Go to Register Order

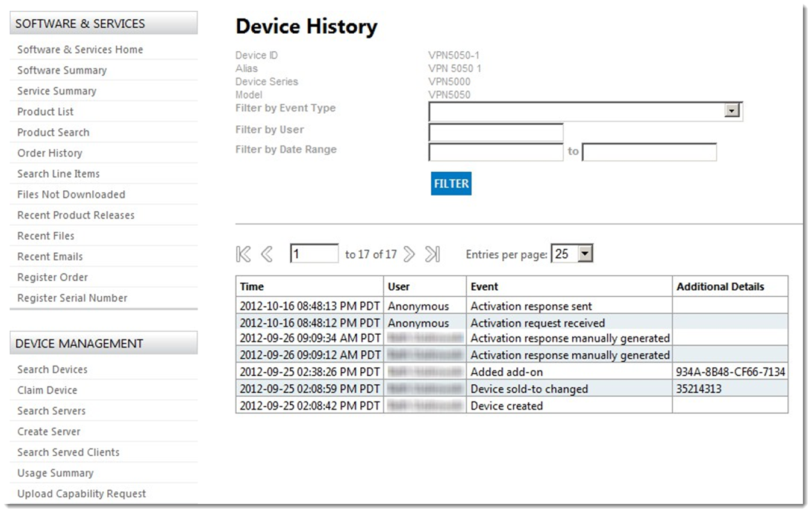[52, 277]
